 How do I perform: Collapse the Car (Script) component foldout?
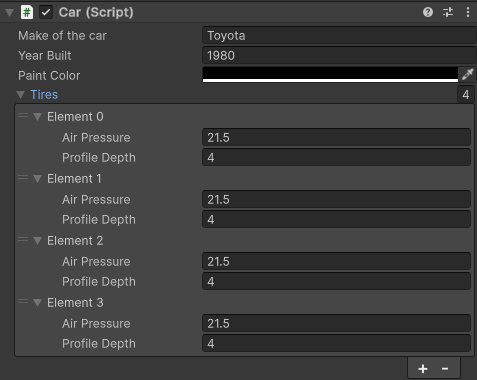coord(9,13)
